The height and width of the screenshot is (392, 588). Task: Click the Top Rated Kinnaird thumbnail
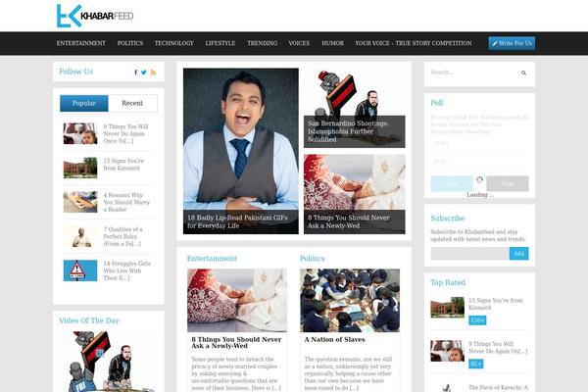[x=448, y=308]
